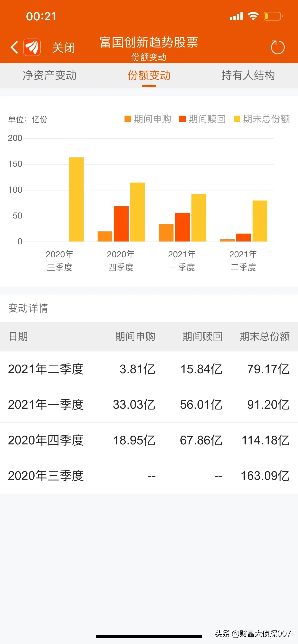Tap the 15.84亿 redemption value

pyautogui.click(x=201, y=369)
